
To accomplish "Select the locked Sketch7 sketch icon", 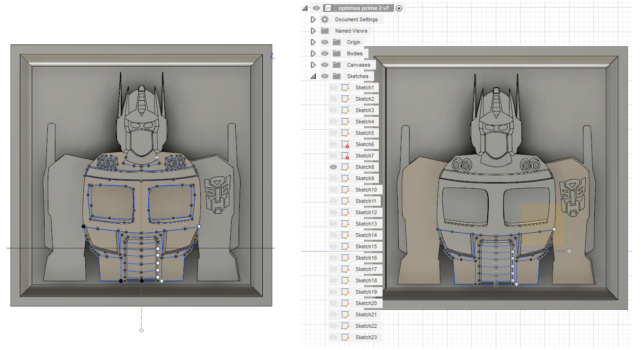I will (x=345, y=156).
